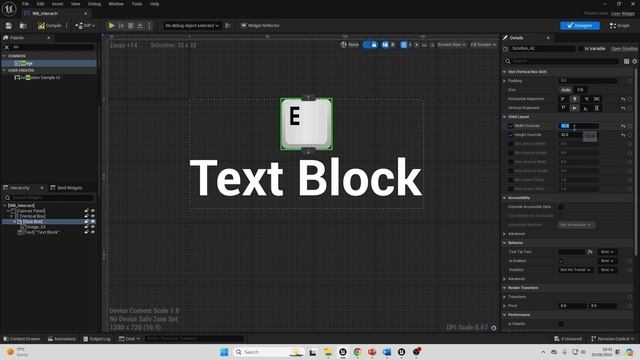640x360 pixels.
Task: Open the Widget Reflector
Action: click(260, 26)
